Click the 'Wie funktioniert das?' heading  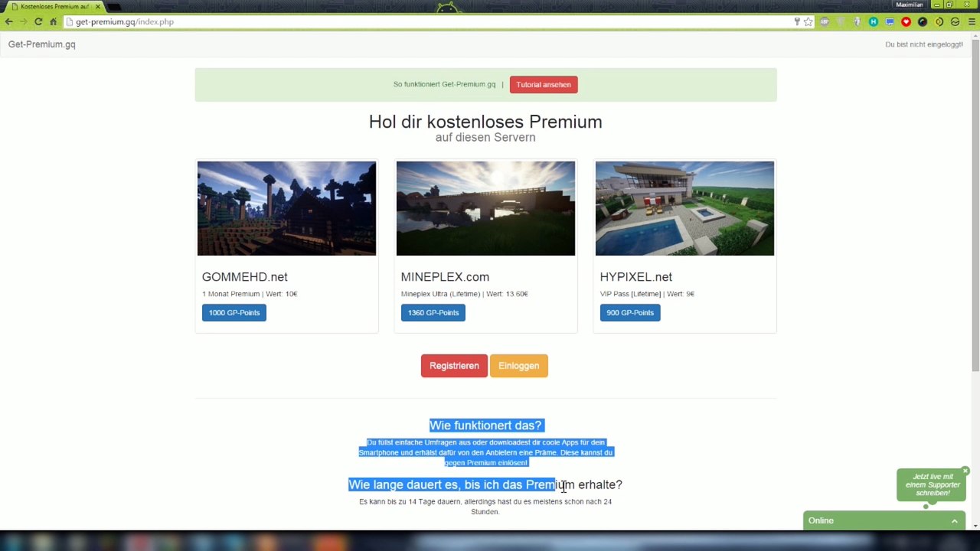485,425
